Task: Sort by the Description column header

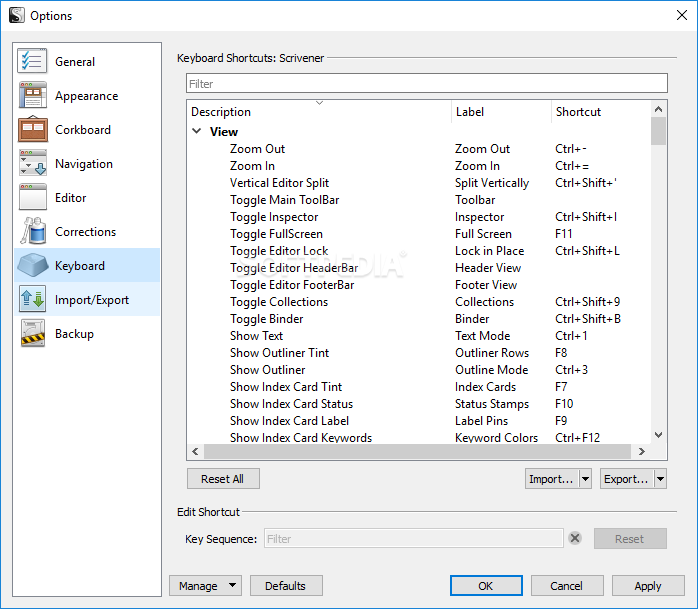Action: [318, 111]
